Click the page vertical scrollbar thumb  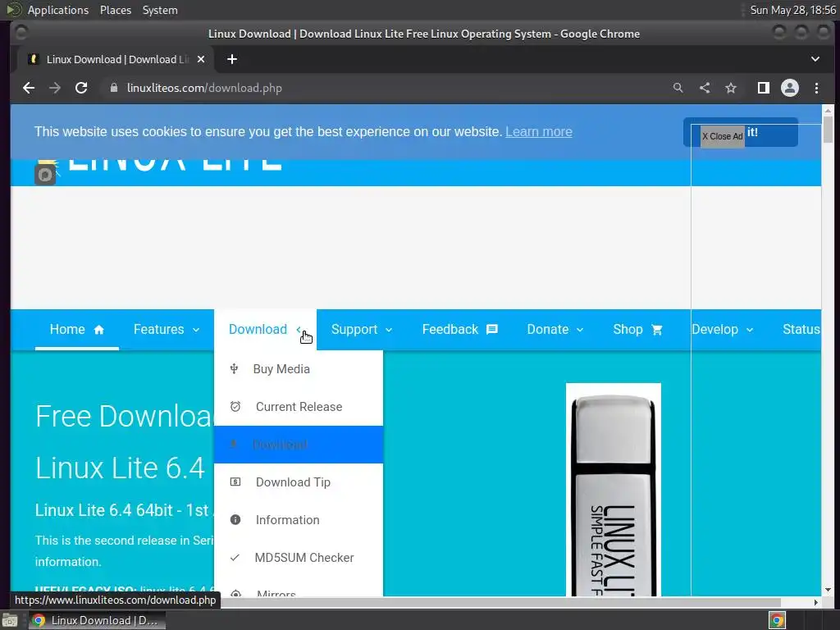tap(828, 130)
